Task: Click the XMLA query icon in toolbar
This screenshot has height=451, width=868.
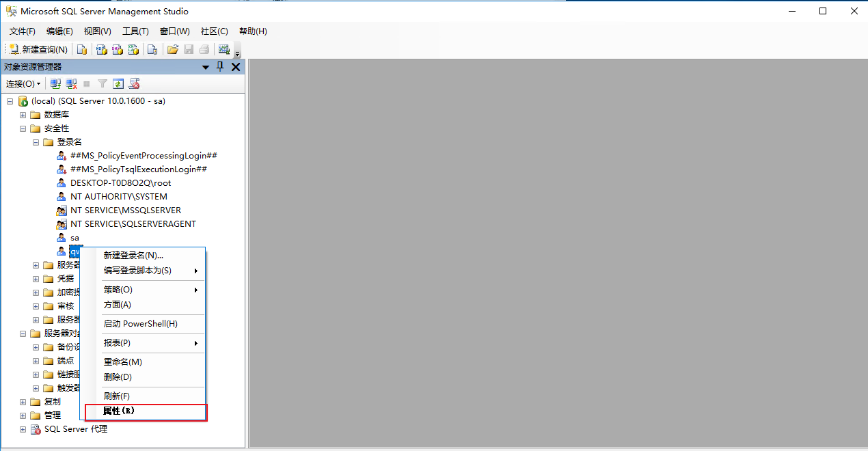Action: pyautogui.click(x=134, y=49)
